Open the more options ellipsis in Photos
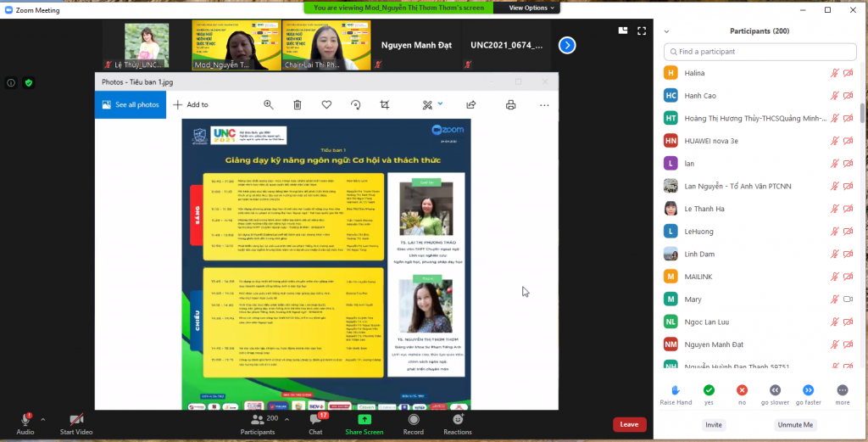868x442 pixels. click(544, 104)
